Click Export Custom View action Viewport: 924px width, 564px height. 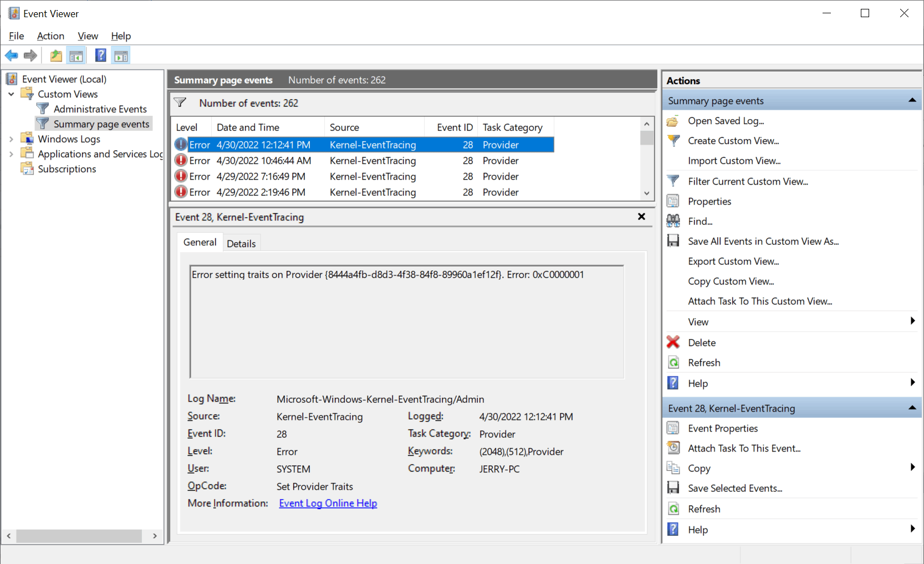[x=733, y=262]
